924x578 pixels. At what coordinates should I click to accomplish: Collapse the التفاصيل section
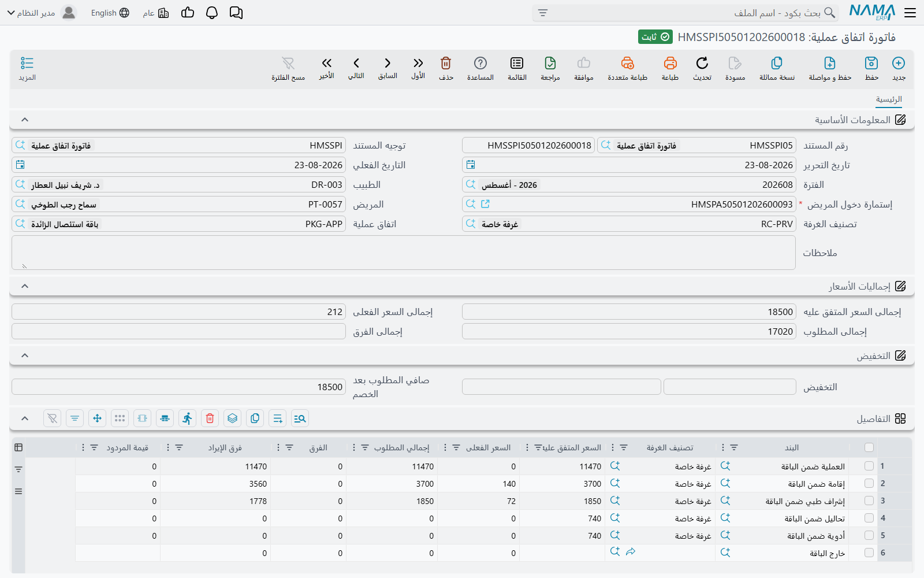[25, 418]
